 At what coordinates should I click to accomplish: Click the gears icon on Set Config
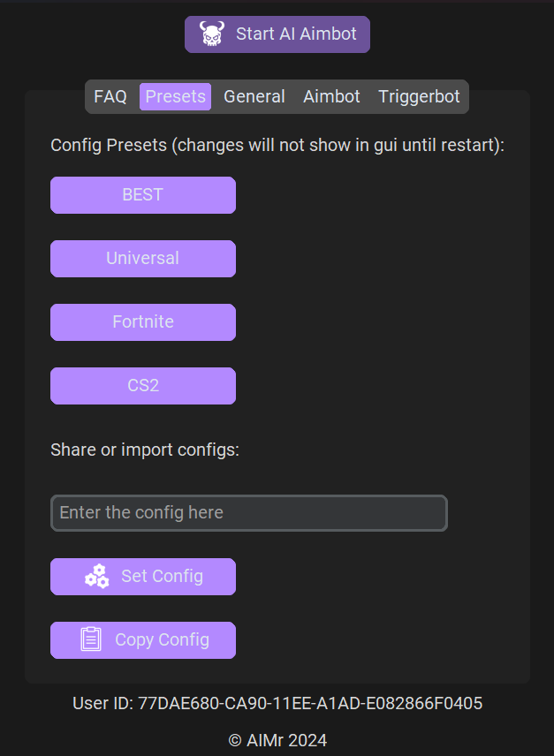pos(96,577)
